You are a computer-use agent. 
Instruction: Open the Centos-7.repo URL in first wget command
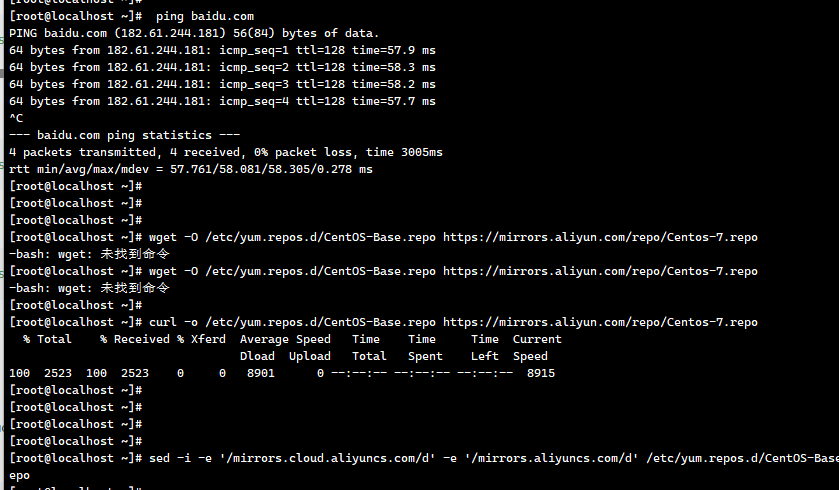600,238
